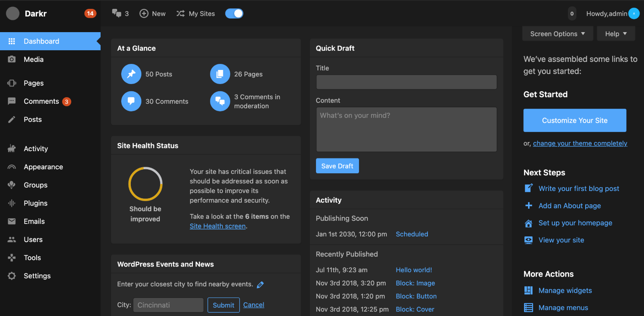This screenshot has height=316, width=644.
Task: Click the Media camera icon
Action: [12, 60]
